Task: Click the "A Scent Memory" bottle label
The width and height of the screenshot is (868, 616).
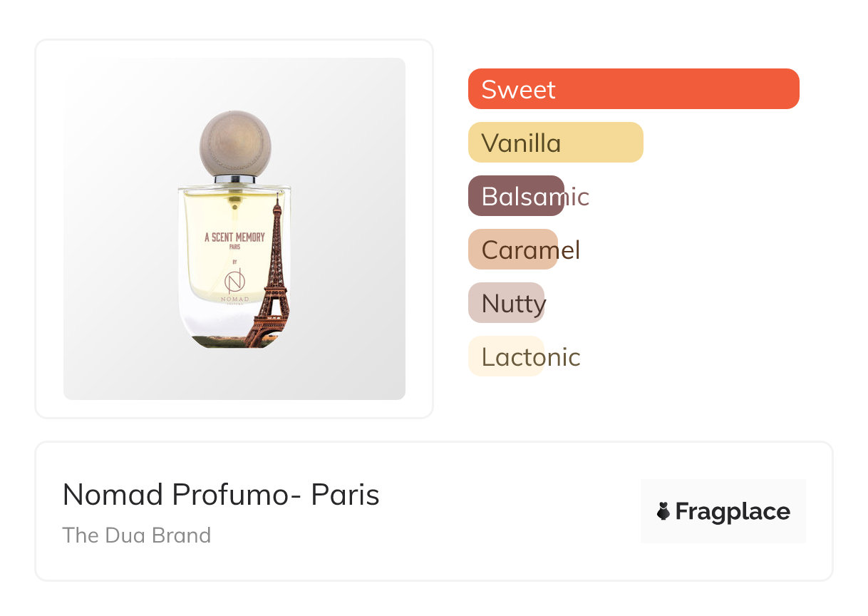Action: [x=234, y=237]
